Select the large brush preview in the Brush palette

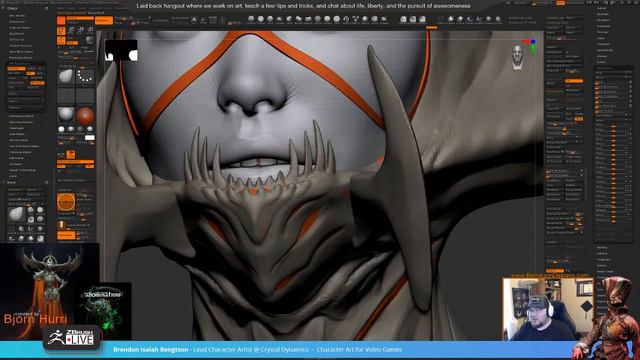[16, 214]
